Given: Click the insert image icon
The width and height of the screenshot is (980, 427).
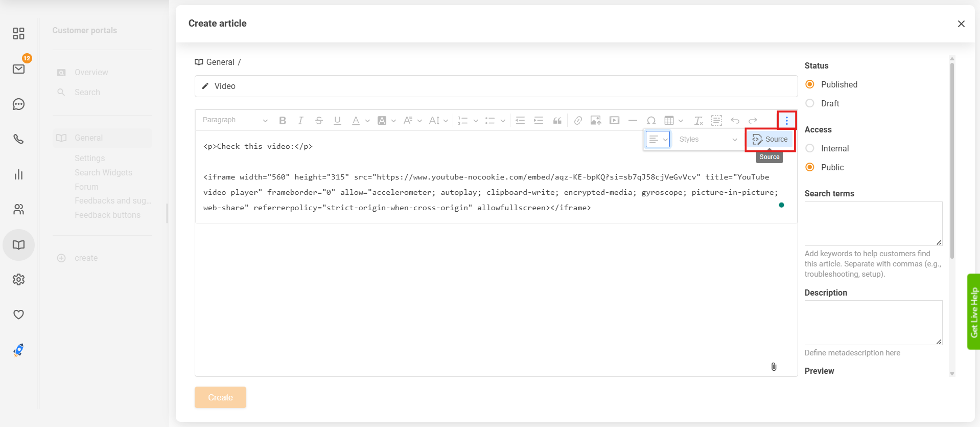Looking at the screenshot, I should [596, 121].
